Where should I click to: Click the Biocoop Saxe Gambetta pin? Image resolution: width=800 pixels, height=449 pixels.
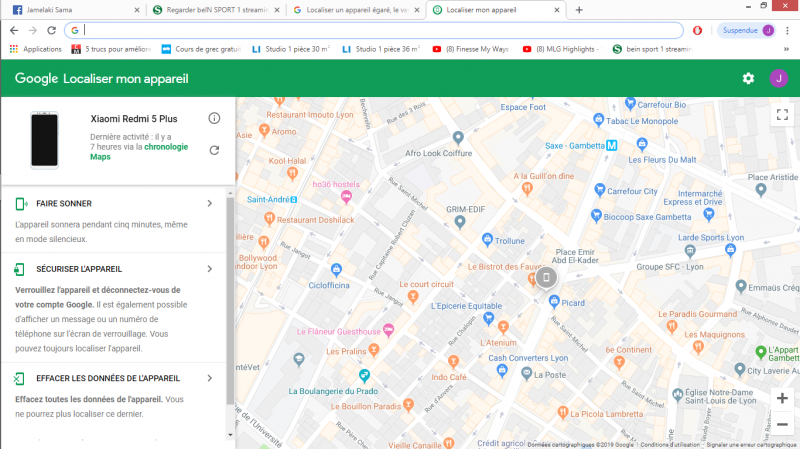pos(596,215)
